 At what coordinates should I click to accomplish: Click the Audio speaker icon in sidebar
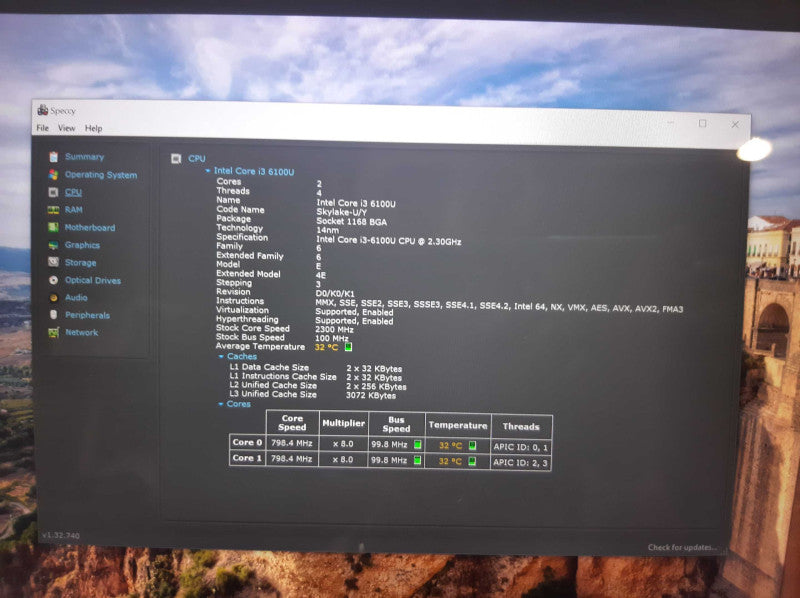click(53, 297)
